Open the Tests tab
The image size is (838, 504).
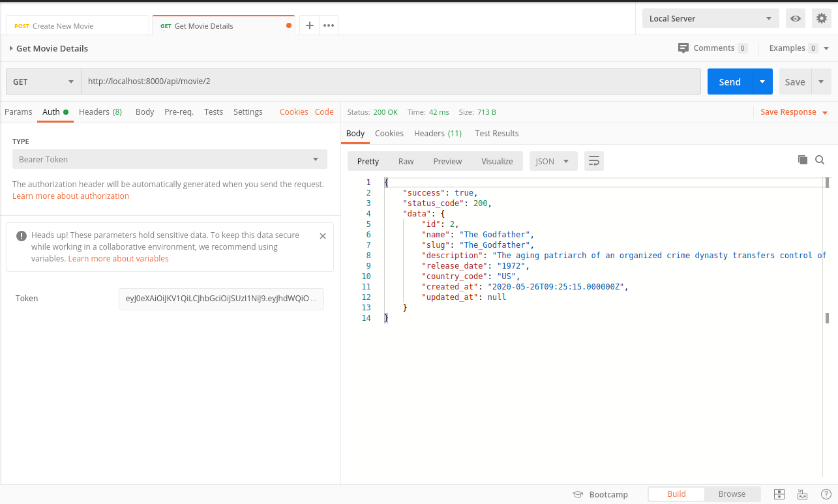click(x=214, y=111)
